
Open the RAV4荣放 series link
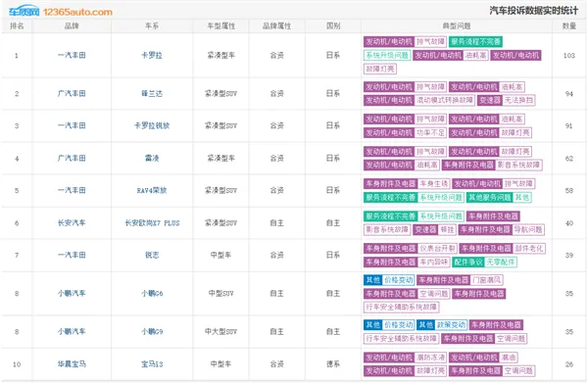tap(152, 190)
